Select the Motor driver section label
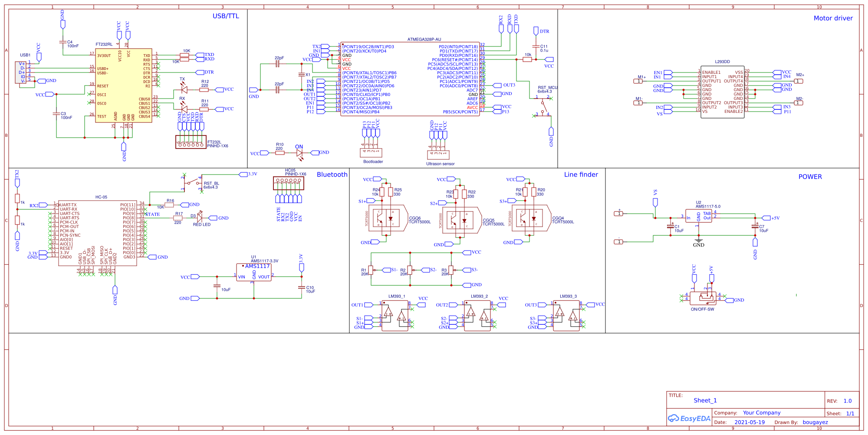The image size is (868, 435). click(833, 18)
